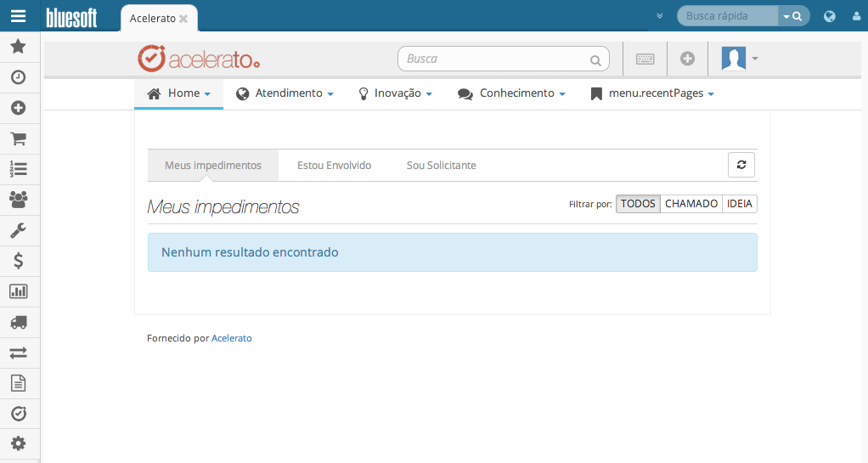Click the sidebar plus circle icon

(19, 107)
